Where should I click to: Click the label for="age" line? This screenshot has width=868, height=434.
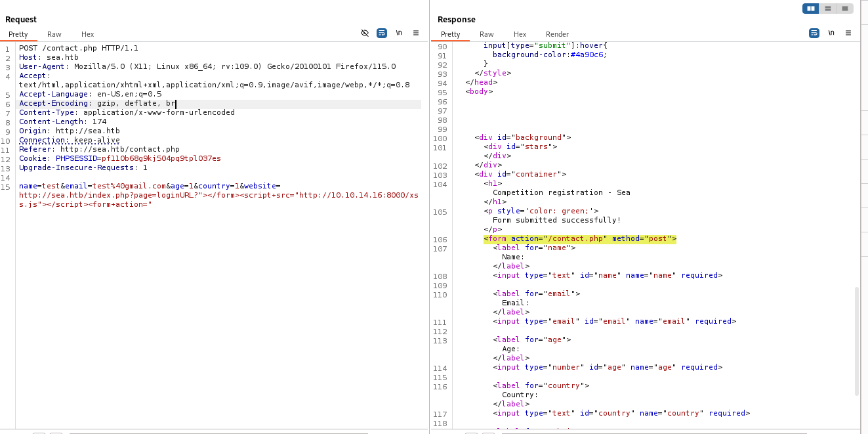click(532, 339)
